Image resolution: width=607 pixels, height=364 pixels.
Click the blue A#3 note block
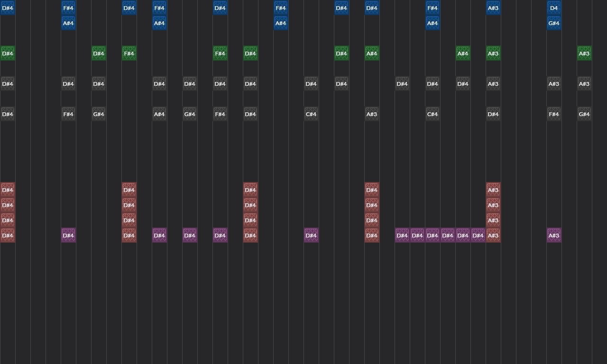493,8
